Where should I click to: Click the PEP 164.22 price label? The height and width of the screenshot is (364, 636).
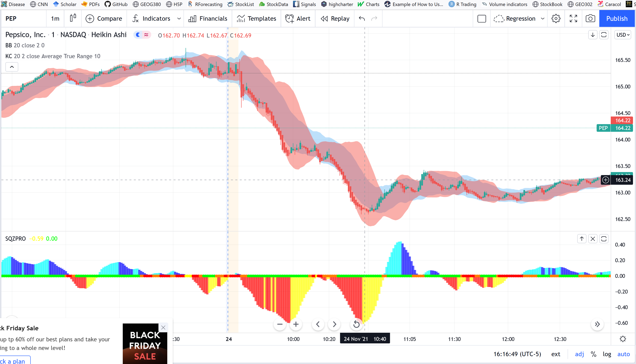(x=615, y=128)
